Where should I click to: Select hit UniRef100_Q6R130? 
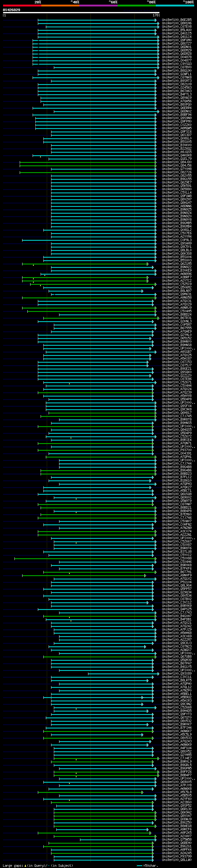coord(177,809)
